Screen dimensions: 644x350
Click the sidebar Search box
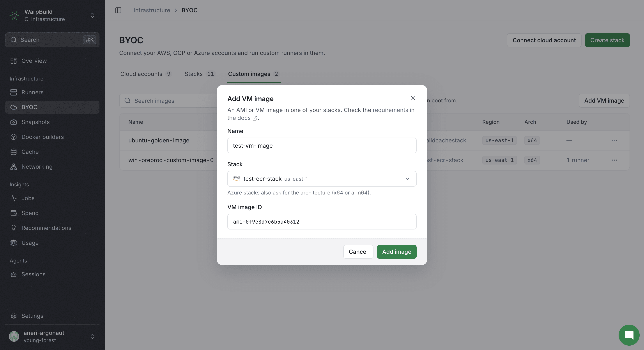coord(52,40)
